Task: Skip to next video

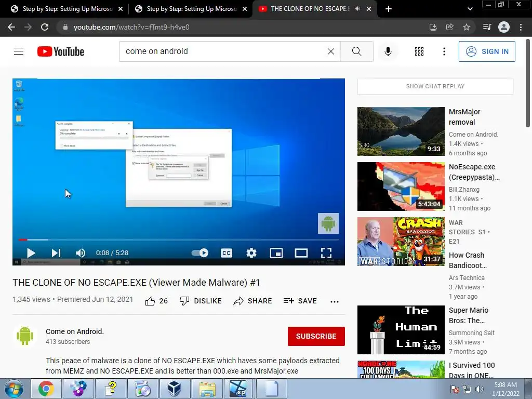Action: (56, 253)
